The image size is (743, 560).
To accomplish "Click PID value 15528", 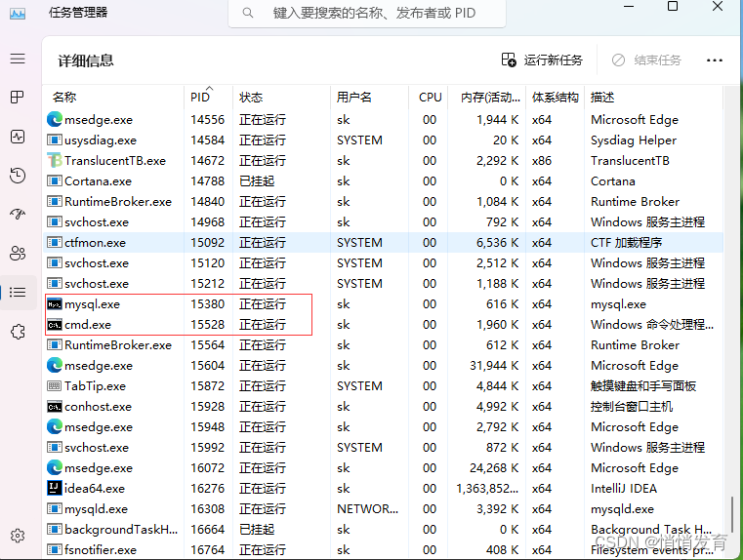I will tap(208, 324).
